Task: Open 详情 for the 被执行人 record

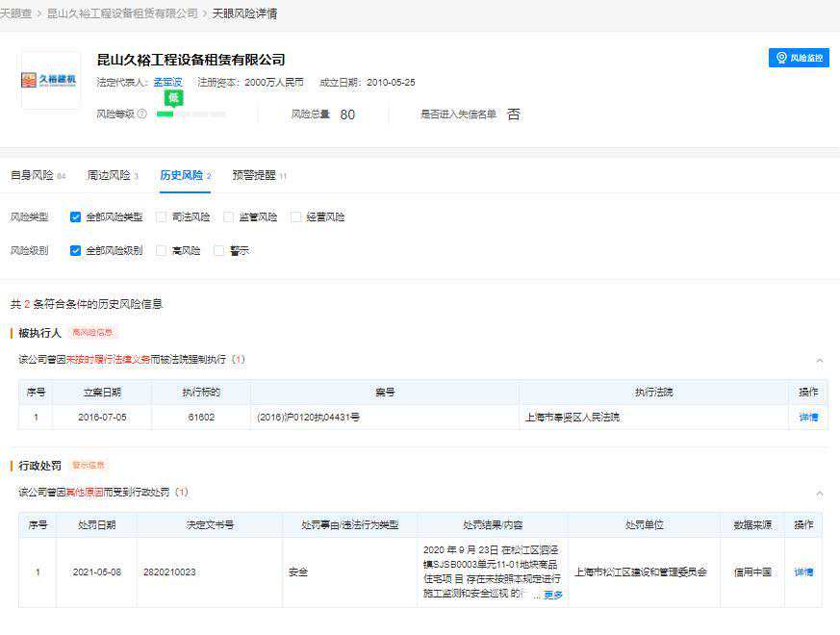Action: pos(808,418)
